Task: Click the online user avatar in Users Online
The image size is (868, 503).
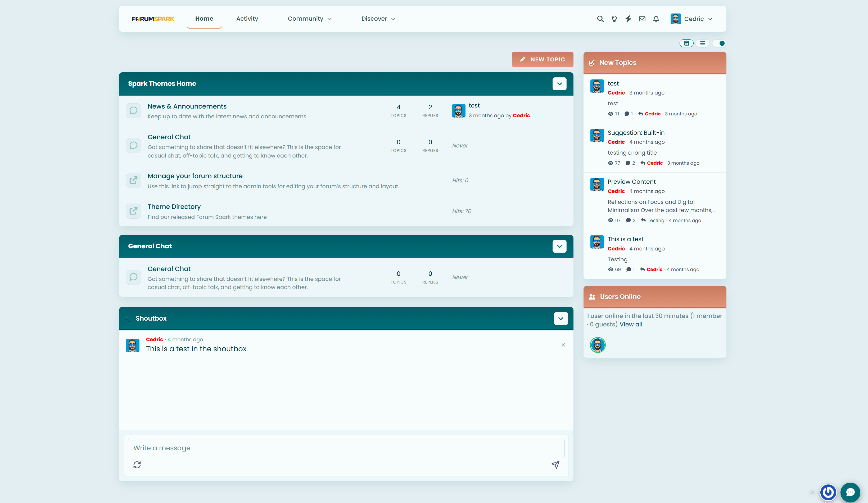Action: click(598, 345)
